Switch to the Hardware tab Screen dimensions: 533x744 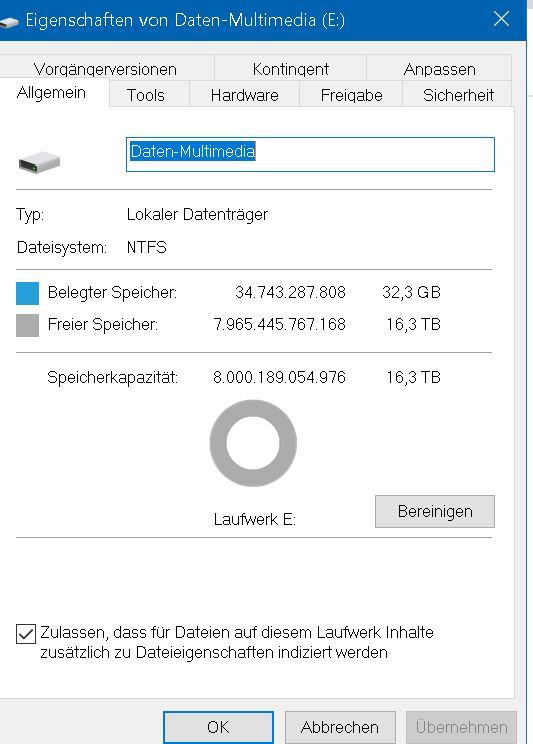(244, 95)
